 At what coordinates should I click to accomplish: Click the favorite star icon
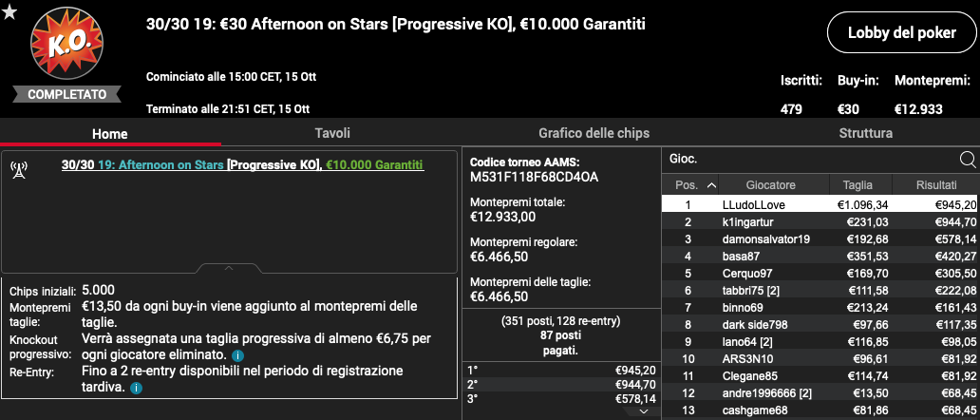[x=9, y=10]
